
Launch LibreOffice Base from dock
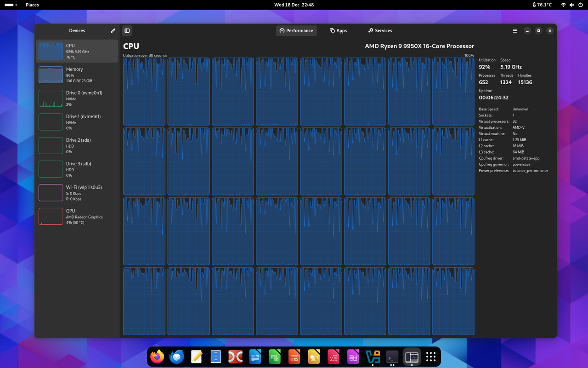pos(353,356)
